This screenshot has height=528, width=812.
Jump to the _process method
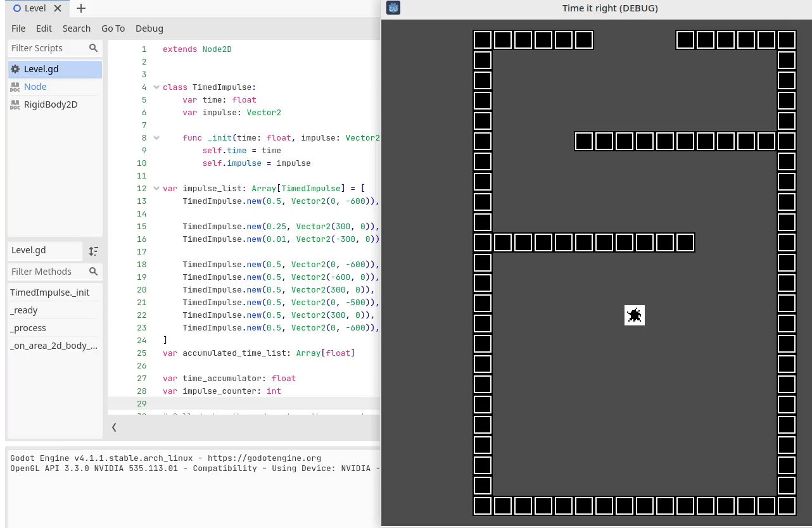(x=54, y=328)
